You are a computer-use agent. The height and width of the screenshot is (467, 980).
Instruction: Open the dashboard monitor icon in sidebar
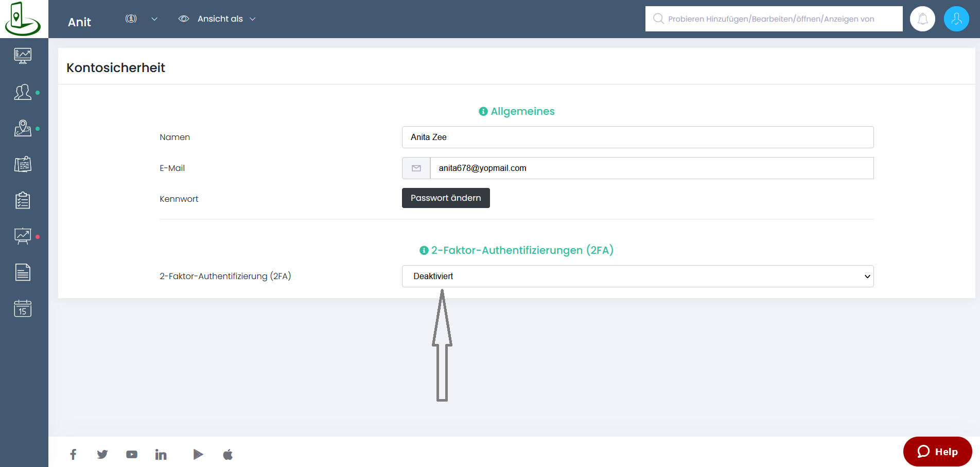tap(23, 56)
